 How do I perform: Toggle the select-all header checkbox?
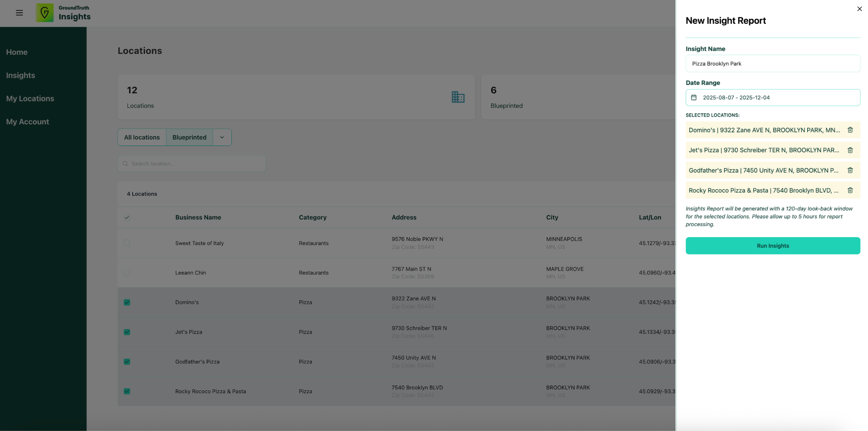coord(127,218)
